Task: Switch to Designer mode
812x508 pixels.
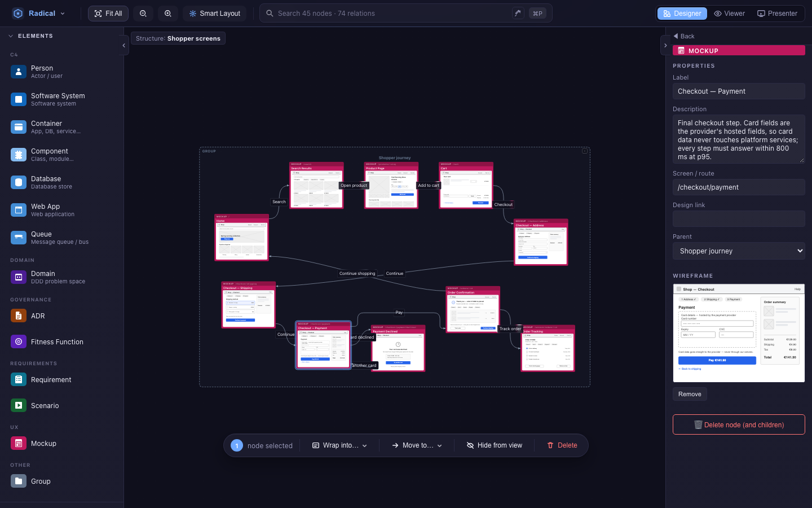Action: click(x=682, y=14)
